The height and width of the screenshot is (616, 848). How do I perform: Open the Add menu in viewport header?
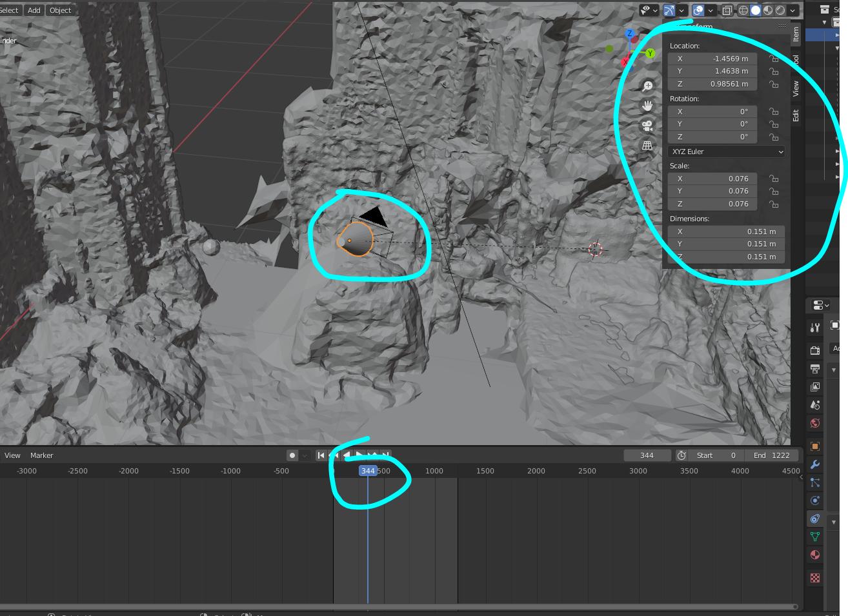click(34, 10)
